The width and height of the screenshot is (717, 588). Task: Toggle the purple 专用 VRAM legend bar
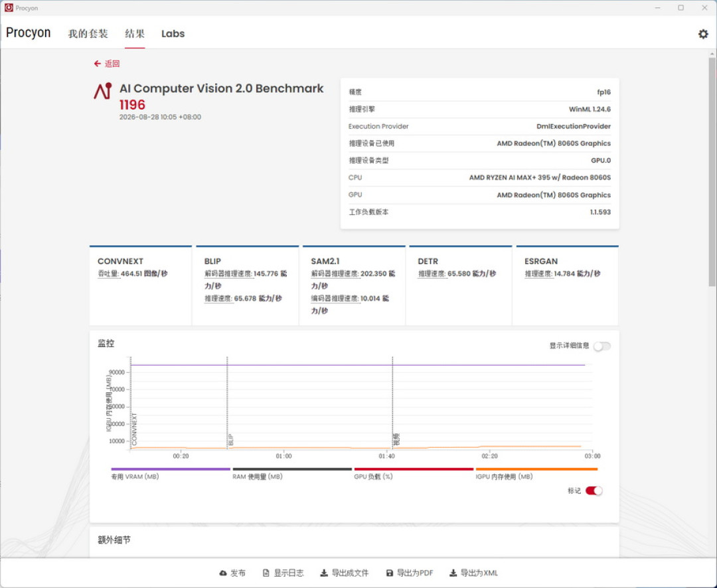pos(171,469)
